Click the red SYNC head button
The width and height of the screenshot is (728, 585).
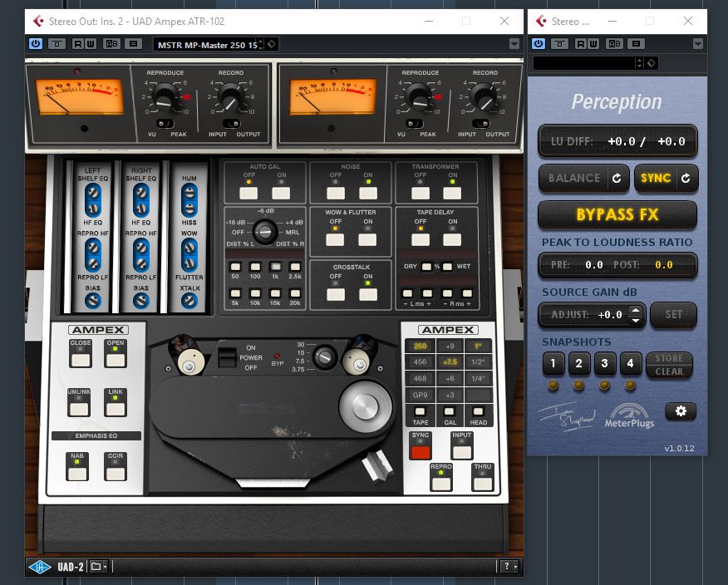[421, 452]
